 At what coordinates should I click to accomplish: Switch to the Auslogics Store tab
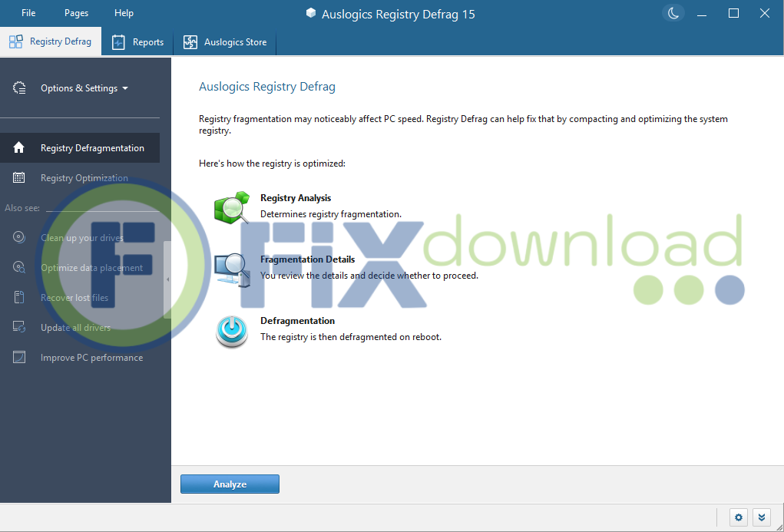pyautogui.click(x=225, y=42)
